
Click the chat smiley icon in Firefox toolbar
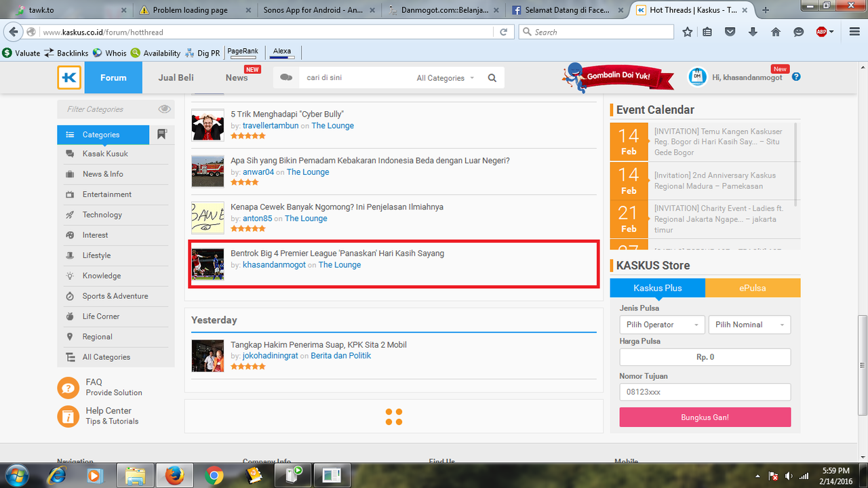[x=798, y=32]
